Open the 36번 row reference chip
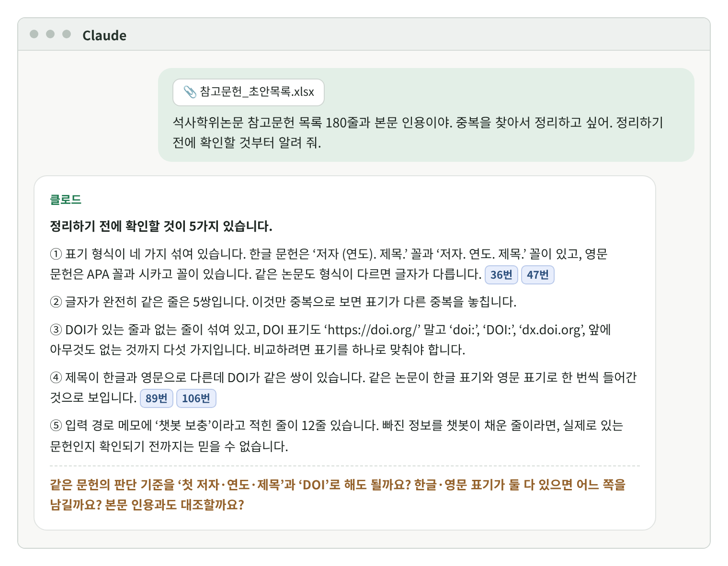Screen dimensions: 728x566 click(501, 275)
